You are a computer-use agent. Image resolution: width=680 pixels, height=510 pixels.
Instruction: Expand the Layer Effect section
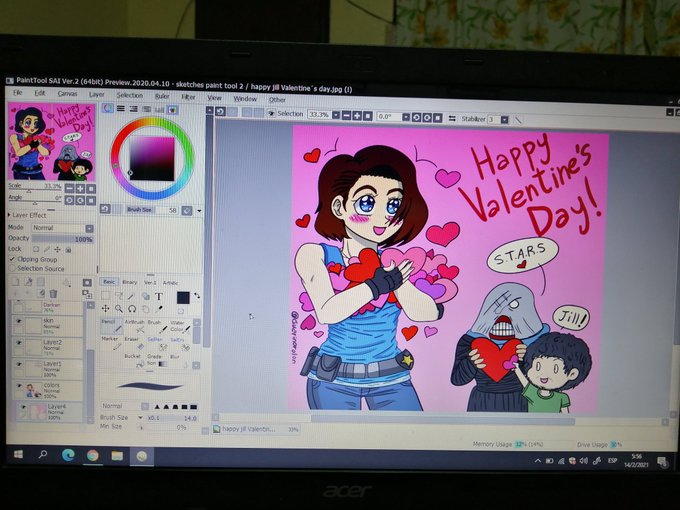point(27,215)
